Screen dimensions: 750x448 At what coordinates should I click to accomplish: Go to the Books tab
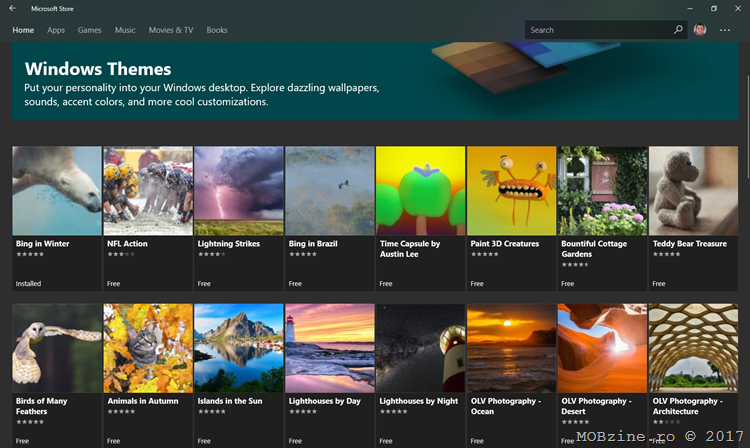click(x=217, y=30)
